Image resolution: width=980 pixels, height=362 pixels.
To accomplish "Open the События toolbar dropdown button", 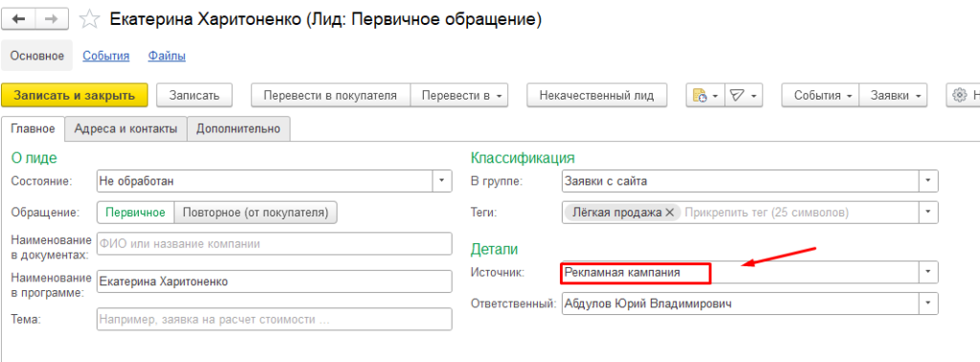I will pos(820,96).
